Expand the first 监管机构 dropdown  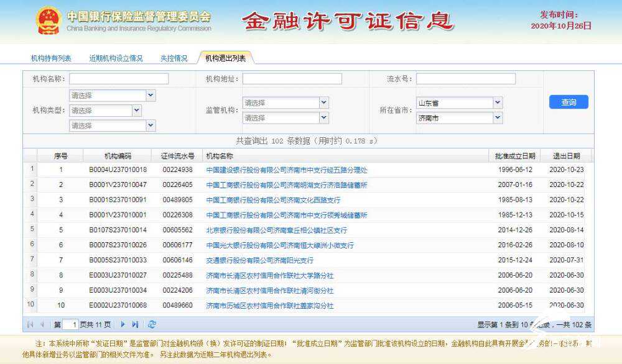point(323,102)
